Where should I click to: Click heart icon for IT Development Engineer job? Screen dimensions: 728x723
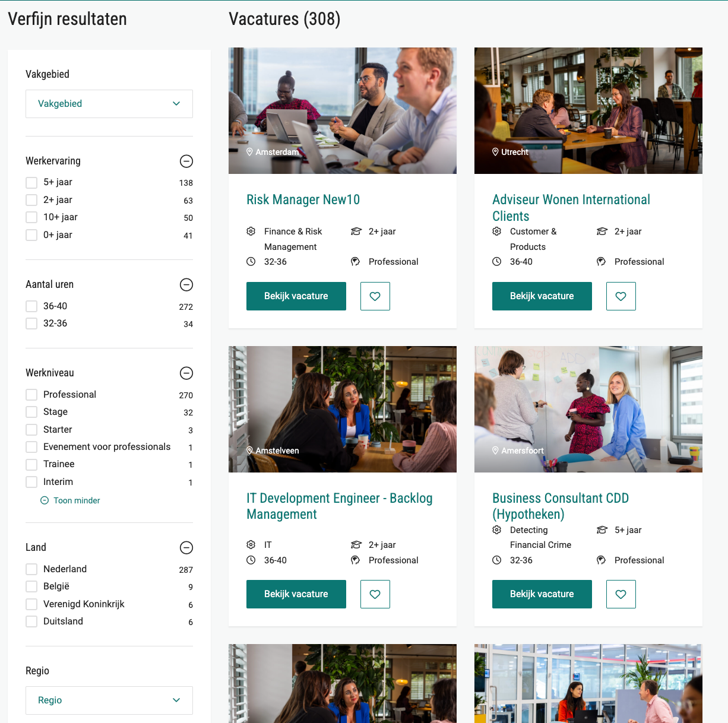tap(375, 594)
